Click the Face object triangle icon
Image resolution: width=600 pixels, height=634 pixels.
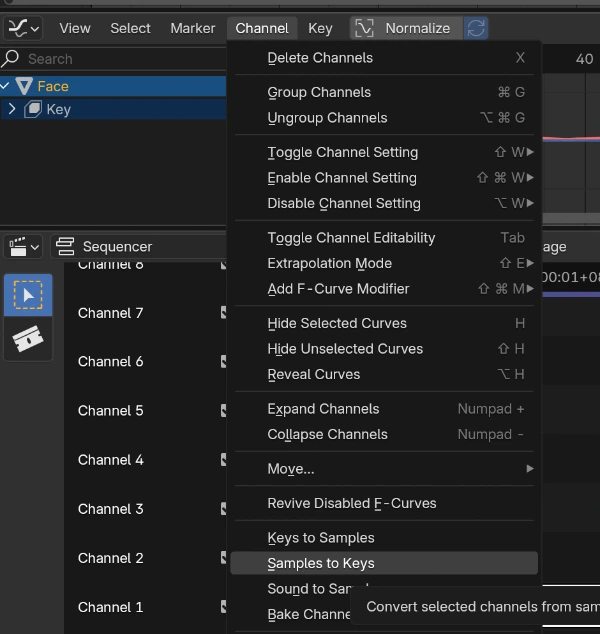(x=25, y=86)
